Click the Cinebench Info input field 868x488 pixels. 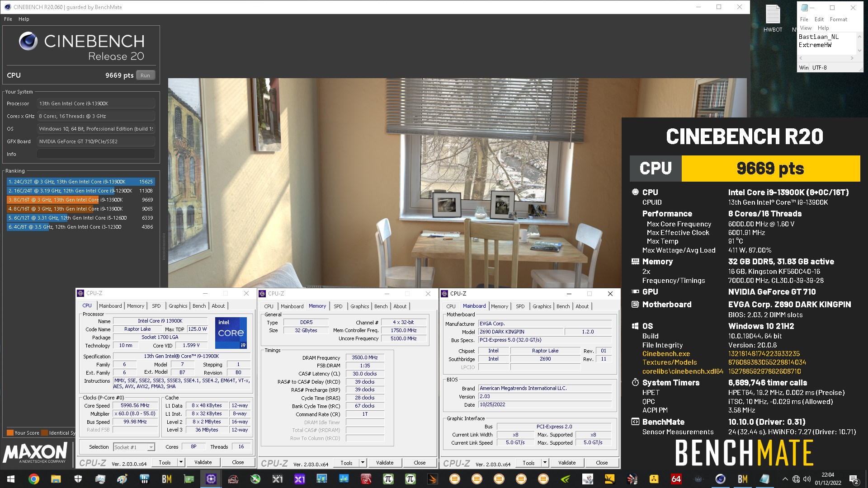(96, 154)
